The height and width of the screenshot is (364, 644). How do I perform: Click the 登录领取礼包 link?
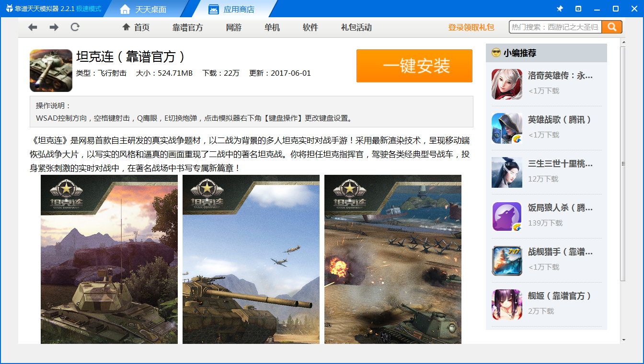[471, 27]
